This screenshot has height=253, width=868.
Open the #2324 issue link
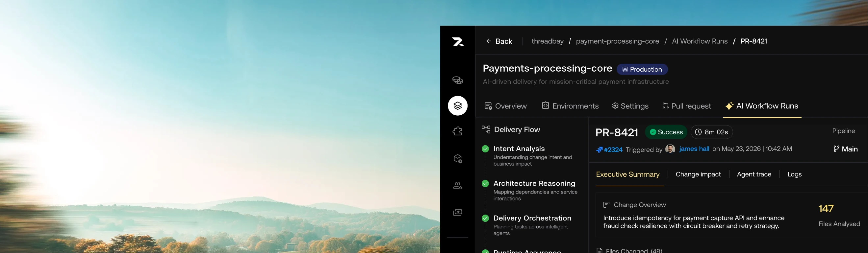(613, 150)
